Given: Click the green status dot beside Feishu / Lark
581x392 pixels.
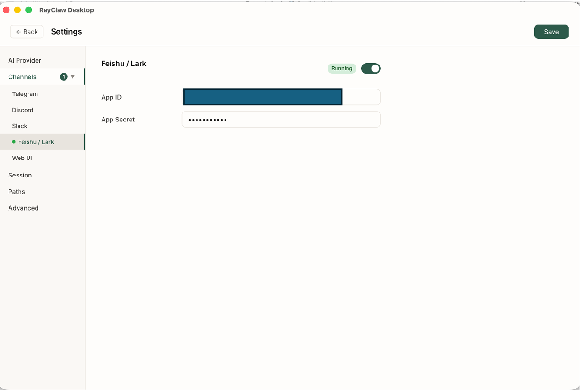Looking at the screenshot, I should (14, 142).
